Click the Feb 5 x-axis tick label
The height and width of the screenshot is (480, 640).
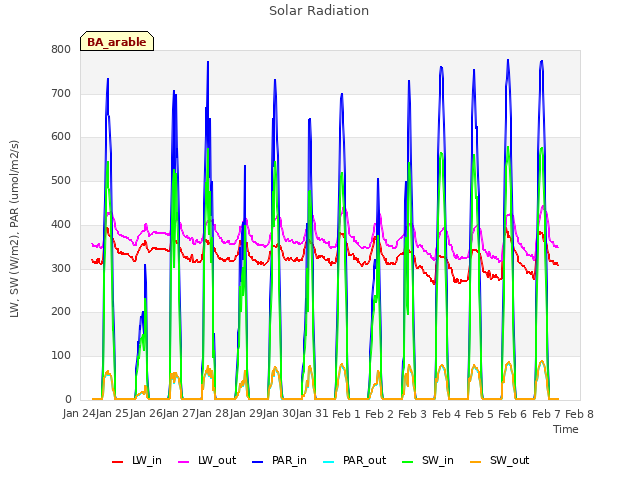(x=479, y=414)
